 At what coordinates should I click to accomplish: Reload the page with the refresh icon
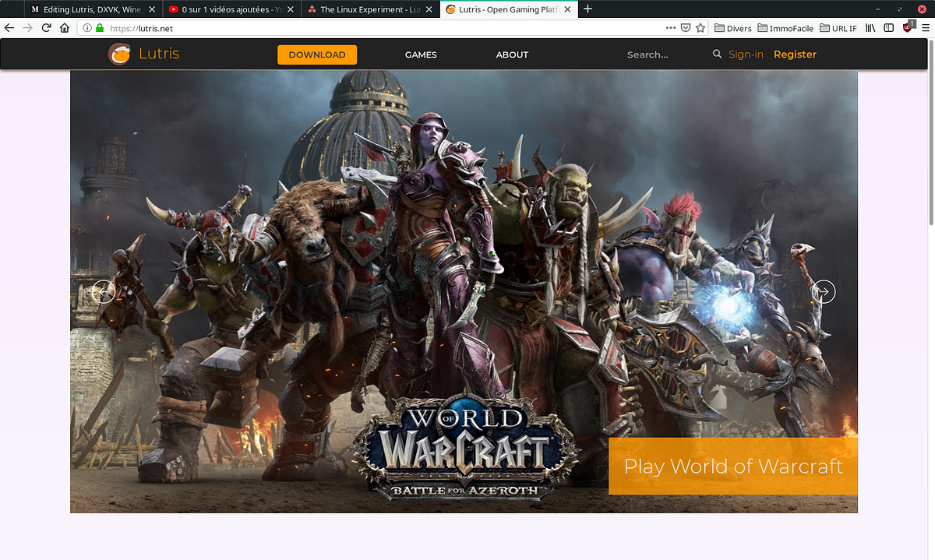[x=47, y=28]
